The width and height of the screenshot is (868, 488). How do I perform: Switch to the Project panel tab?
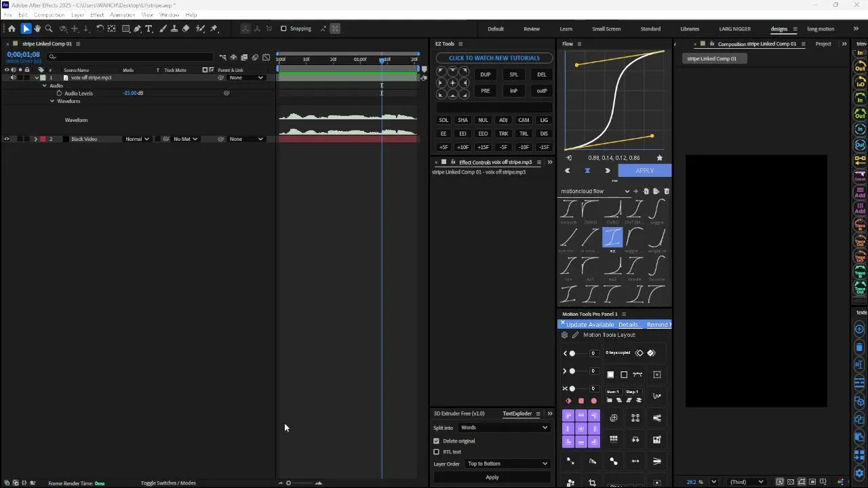coord(823,44)
